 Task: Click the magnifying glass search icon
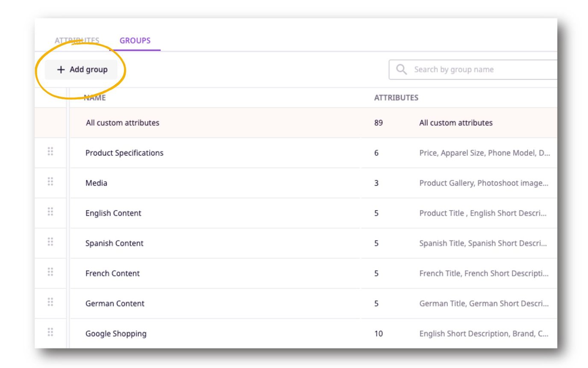[x=401, y=69]
